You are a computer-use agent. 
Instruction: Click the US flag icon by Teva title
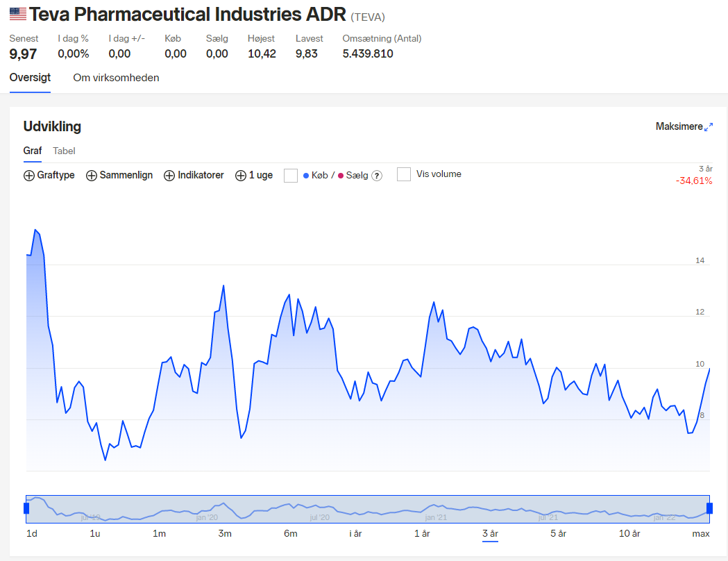[18, 14]
